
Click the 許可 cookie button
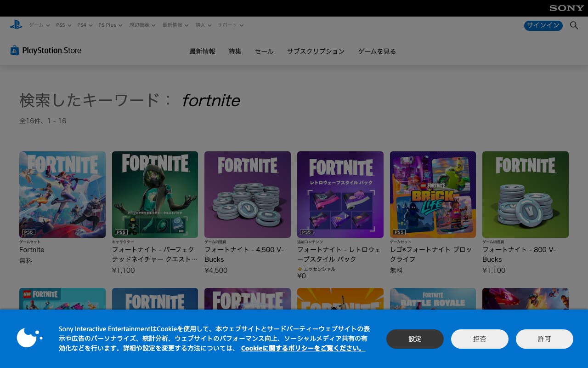click(544, 339)
